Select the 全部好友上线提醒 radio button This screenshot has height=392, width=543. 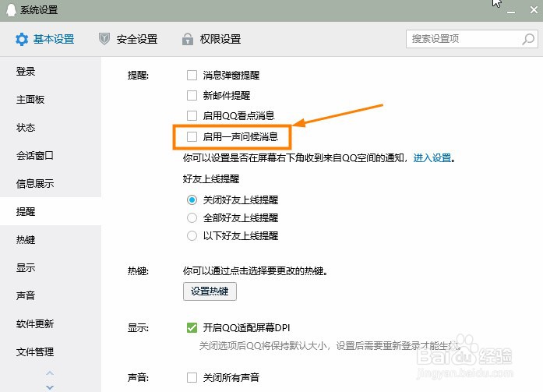pos(192,217)
